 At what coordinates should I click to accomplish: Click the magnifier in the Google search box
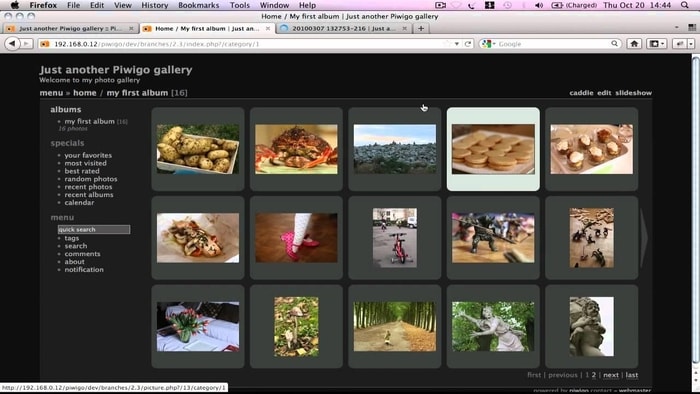[x=615, y=44]
